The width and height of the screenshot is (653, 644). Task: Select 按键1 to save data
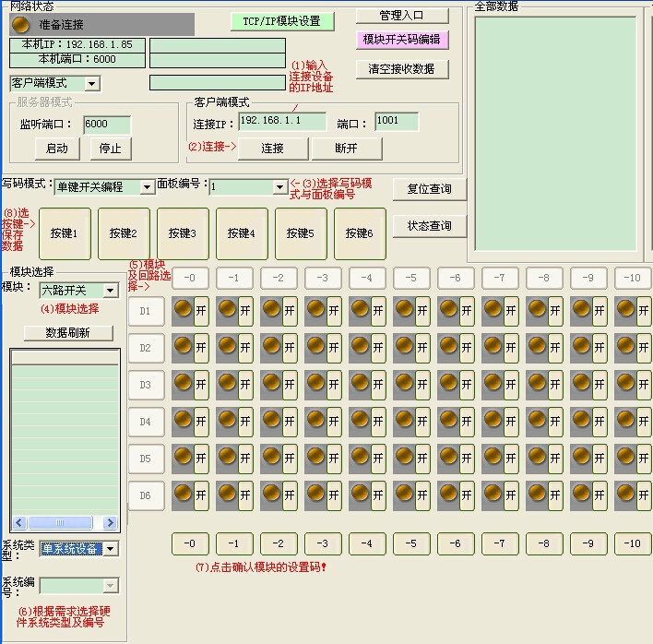[x=65, y=233]
